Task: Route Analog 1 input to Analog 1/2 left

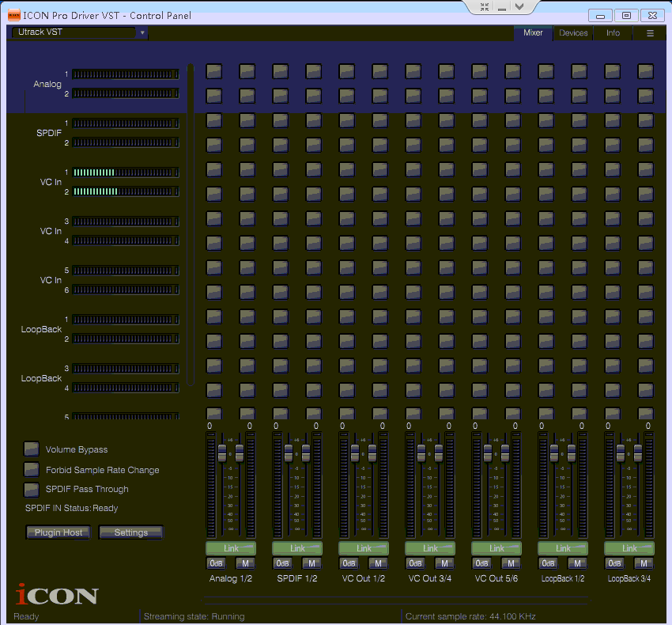Action: [x=214, y=71]
